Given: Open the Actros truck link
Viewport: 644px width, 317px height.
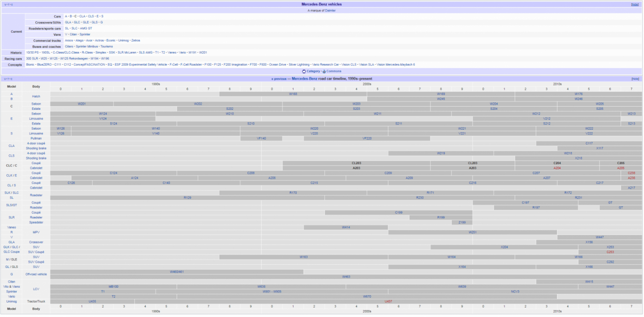Looking at the screenshot, I should pyautogui.click(x=99, y=40).
